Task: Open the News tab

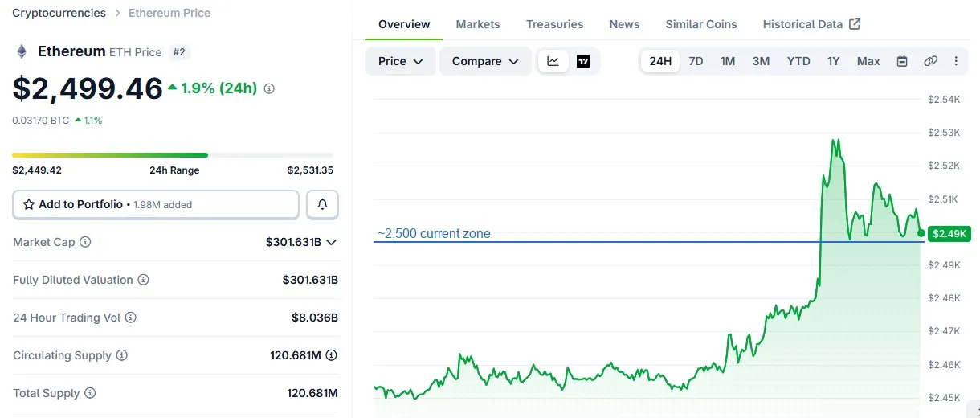Action: pos(624,24)
